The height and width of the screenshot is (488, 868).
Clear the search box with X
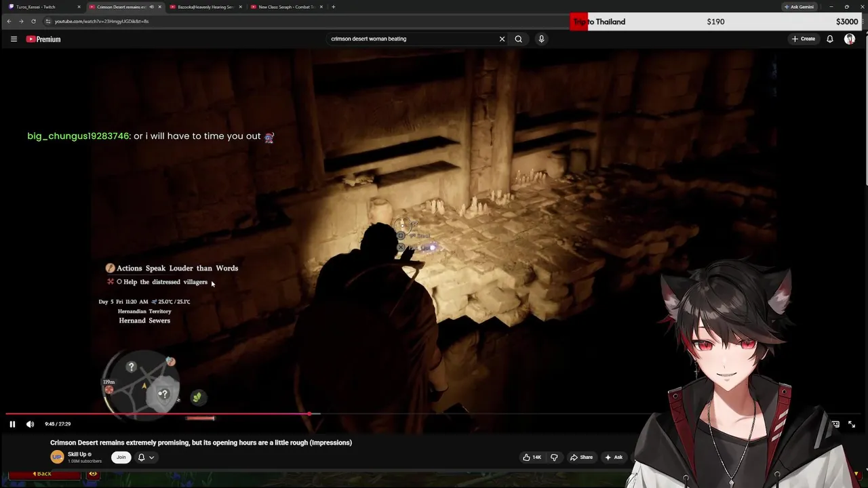[502, 39]
